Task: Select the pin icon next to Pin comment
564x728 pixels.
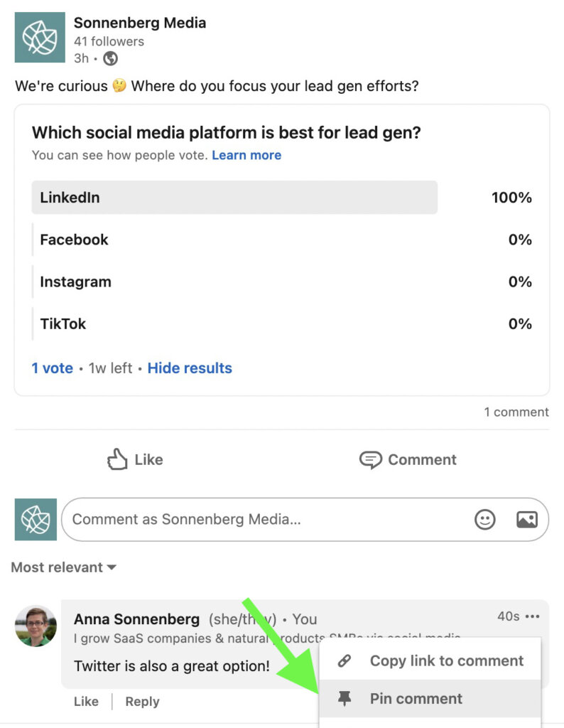Action: pos(346,699)
